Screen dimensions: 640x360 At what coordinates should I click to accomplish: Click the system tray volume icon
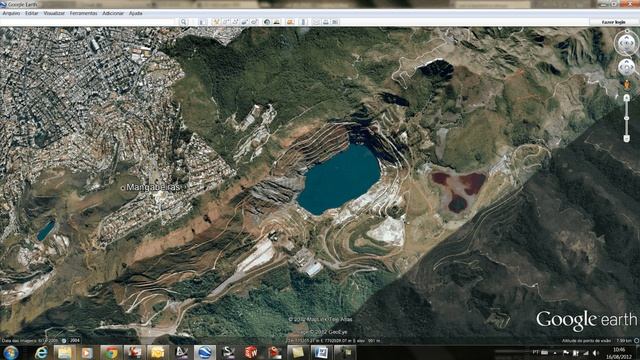(x=596, y=353)
